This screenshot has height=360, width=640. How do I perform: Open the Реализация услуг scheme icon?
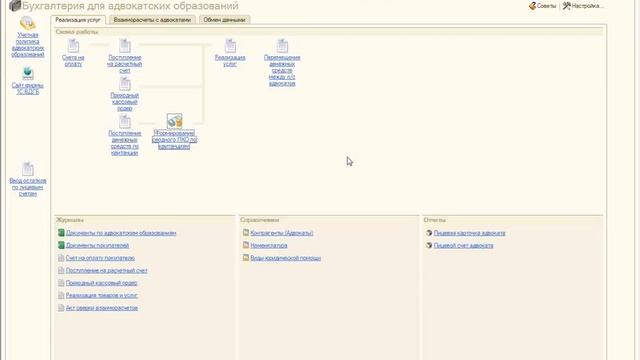pos(230,46)
